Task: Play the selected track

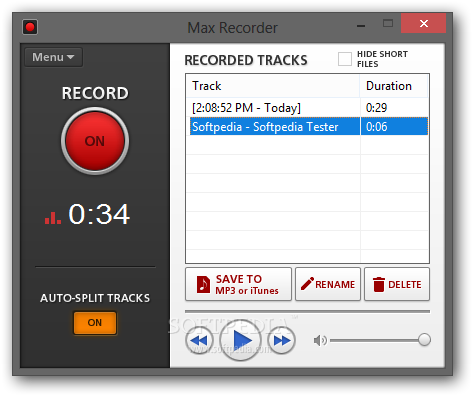Action: tap(240, 340)
